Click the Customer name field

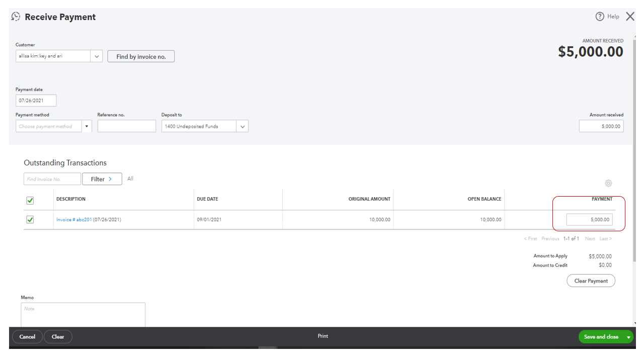[x=53, y=56]
